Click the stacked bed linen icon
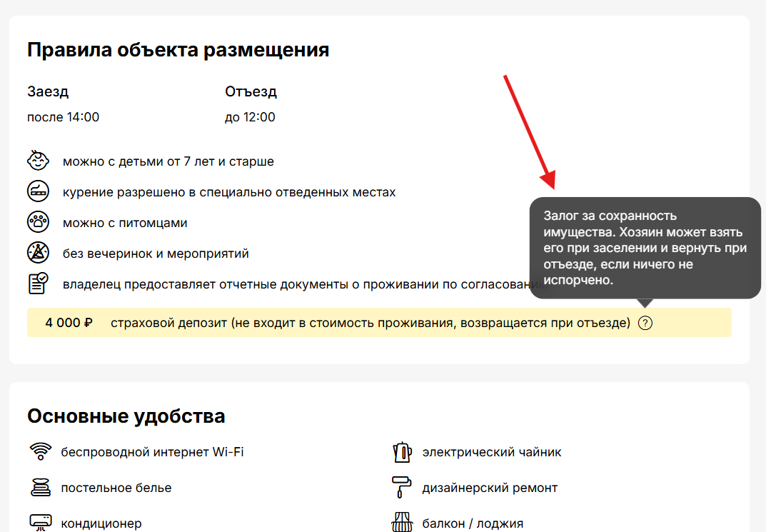 coord(41,488)
